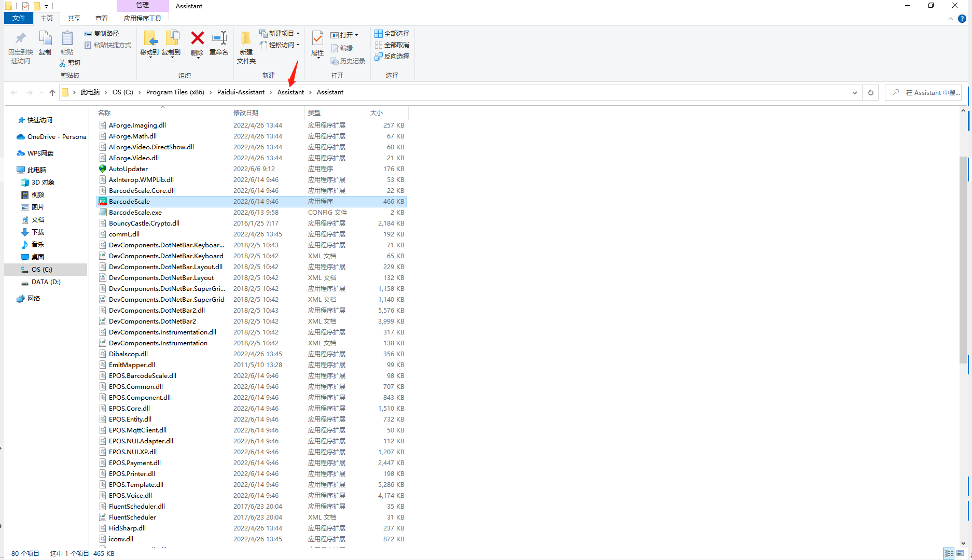Screen dimensions: 972x560
Task: Click the Up arrow navigation icon
Action: [x=52, y=93]
